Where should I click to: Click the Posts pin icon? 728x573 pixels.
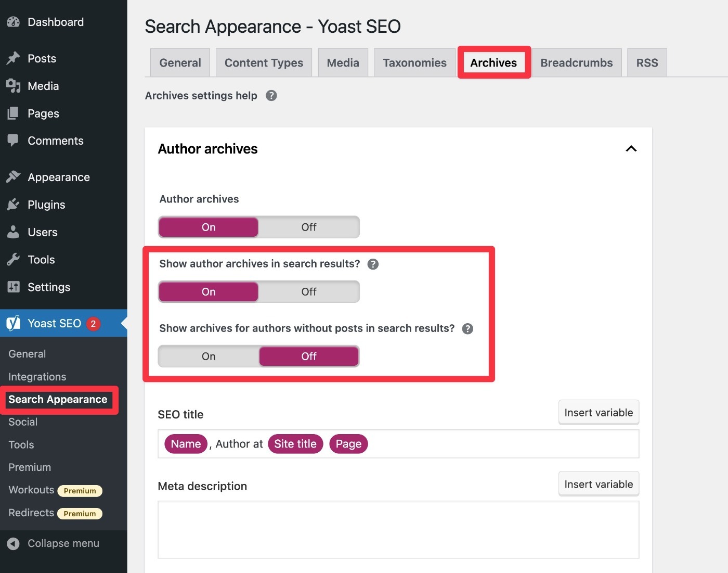tap(14, 58)
